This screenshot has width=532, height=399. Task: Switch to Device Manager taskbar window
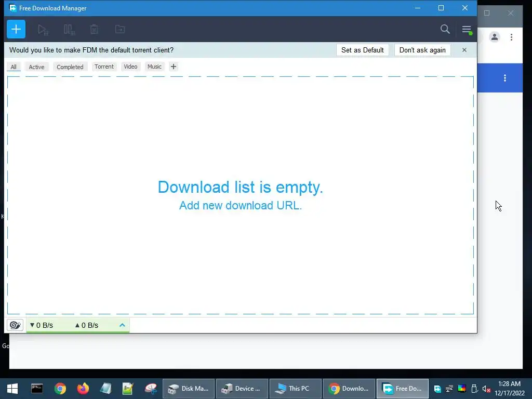point(242,389)
